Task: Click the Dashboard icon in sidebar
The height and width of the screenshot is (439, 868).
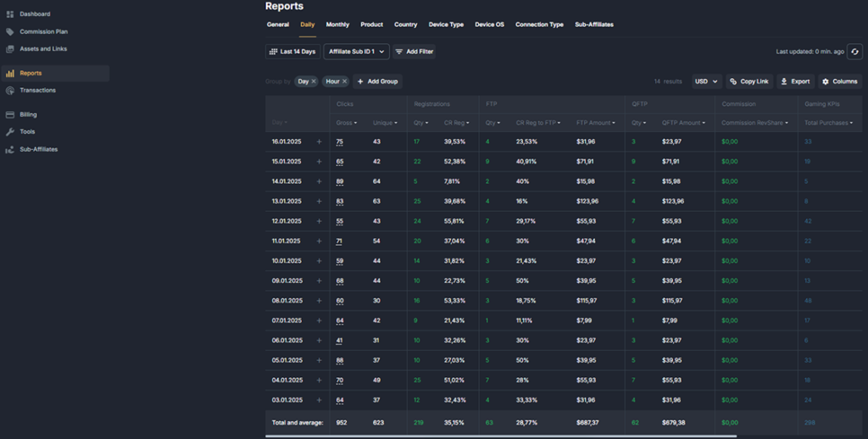Action: pyautogui.click(x=10, y=14)
